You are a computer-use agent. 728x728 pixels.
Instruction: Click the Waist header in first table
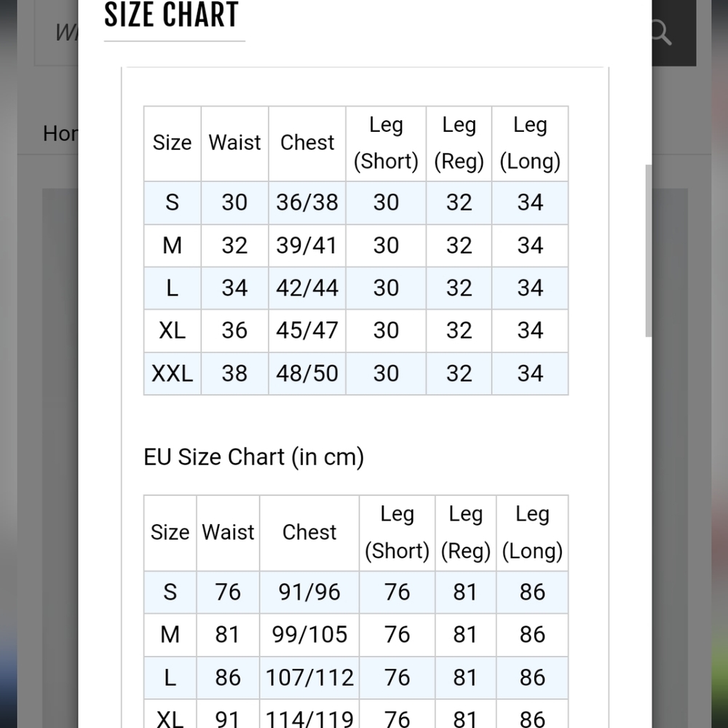234,143
